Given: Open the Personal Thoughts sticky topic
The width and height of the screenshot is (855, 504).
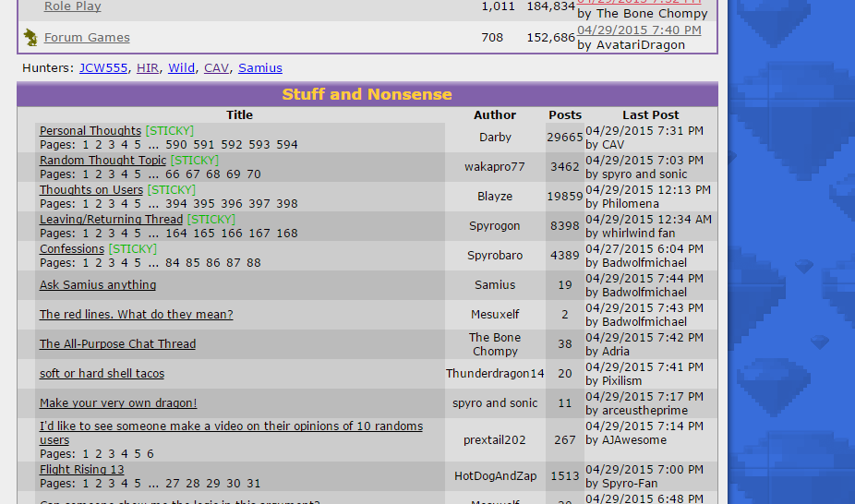Looking at the screenshot, I should click(90, 131).
